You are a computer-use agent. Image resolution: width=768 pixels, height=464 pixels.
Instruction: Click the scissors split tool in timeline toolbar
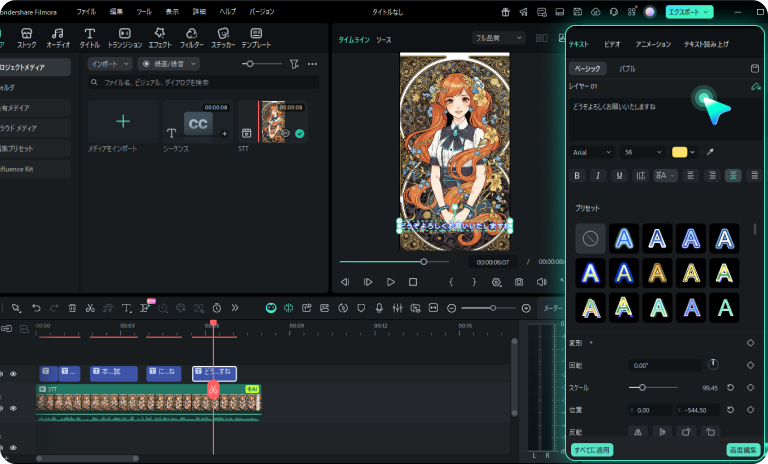point(90,308)
